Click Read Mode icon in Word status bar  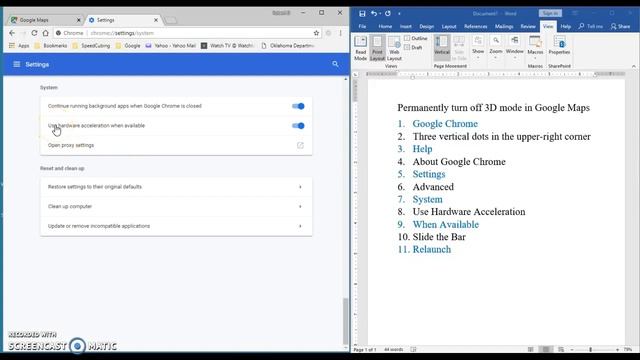point(531,349)
